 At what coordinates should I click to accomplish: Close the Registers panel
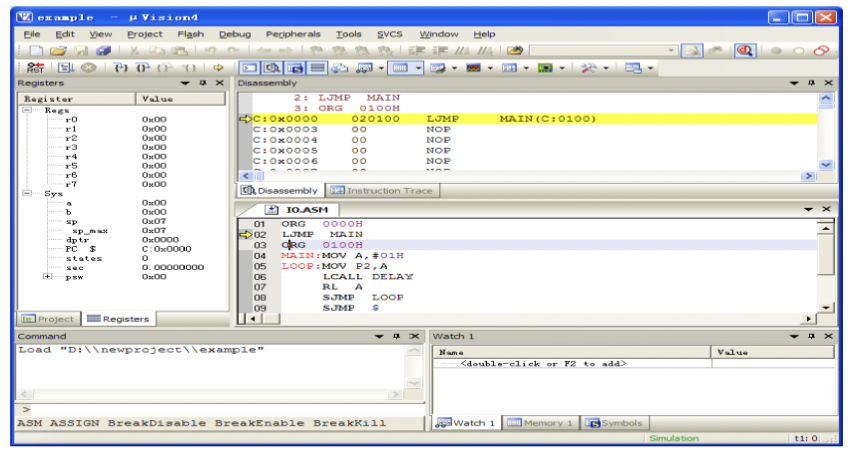click(219, 83)
